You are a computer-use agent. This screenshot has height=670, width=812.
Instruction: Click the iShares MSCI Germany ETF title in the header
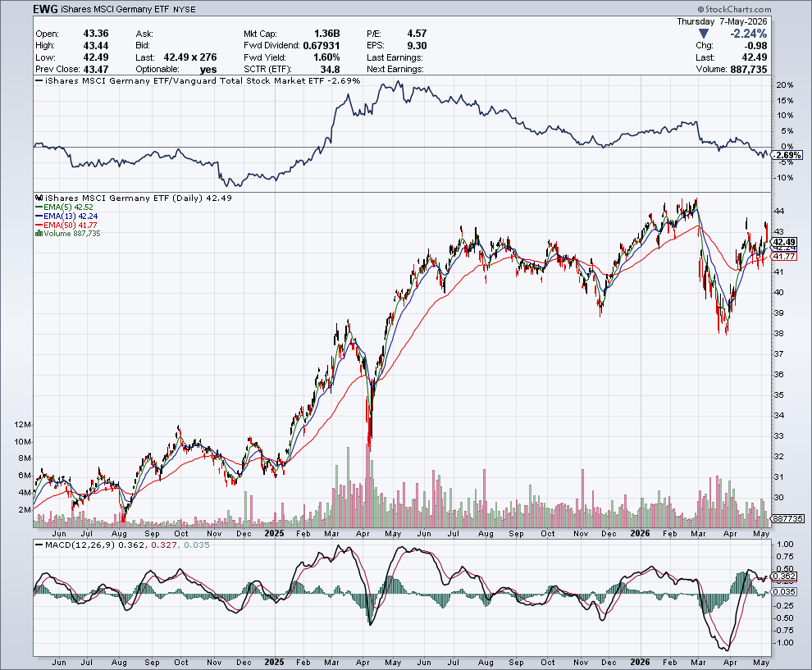click(115, 9)
